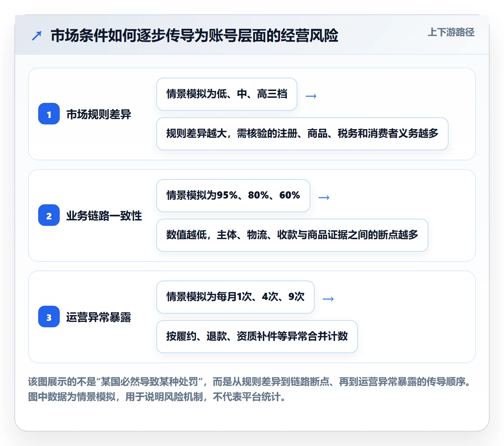The image size is (504, 446).
Task: Select the 业务链路一致性 heading
Action: 104,216
